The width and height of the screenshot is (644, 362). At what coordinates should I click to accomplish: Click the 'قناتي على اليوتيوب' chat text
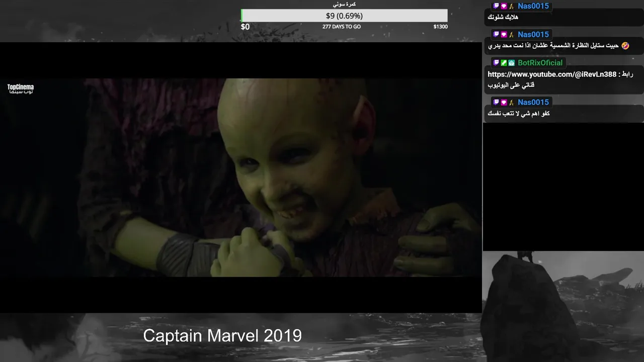tap(511, 85)
